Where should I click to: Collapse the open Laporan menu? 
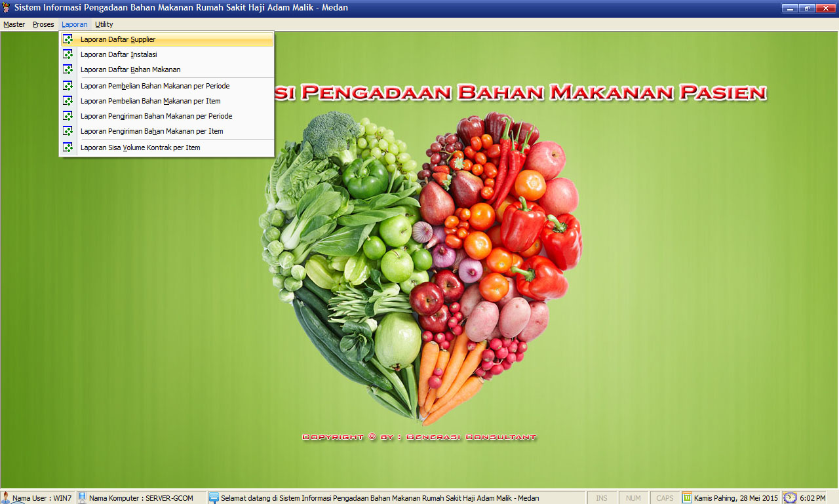[x=74, y=24]
